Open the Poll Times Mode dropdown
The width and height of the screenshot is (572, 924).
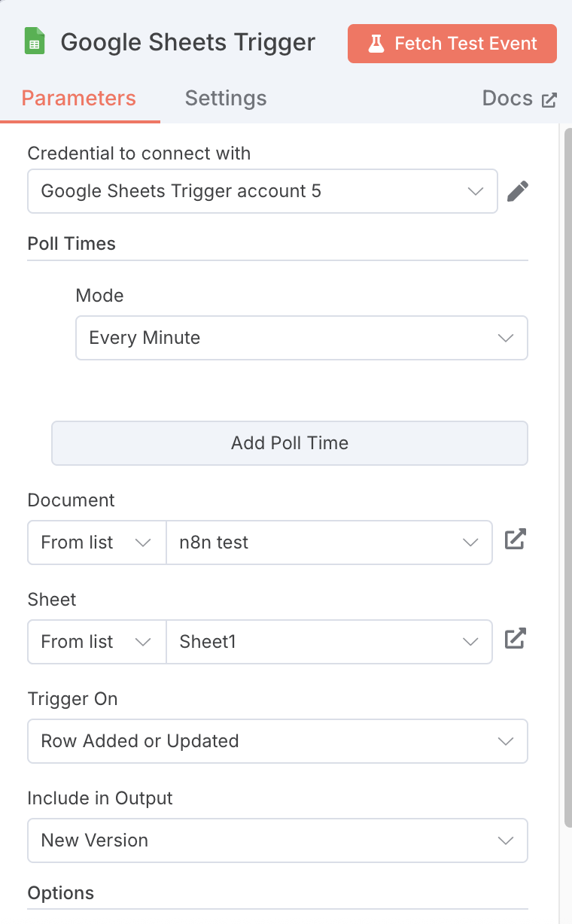tap(301, 338)
